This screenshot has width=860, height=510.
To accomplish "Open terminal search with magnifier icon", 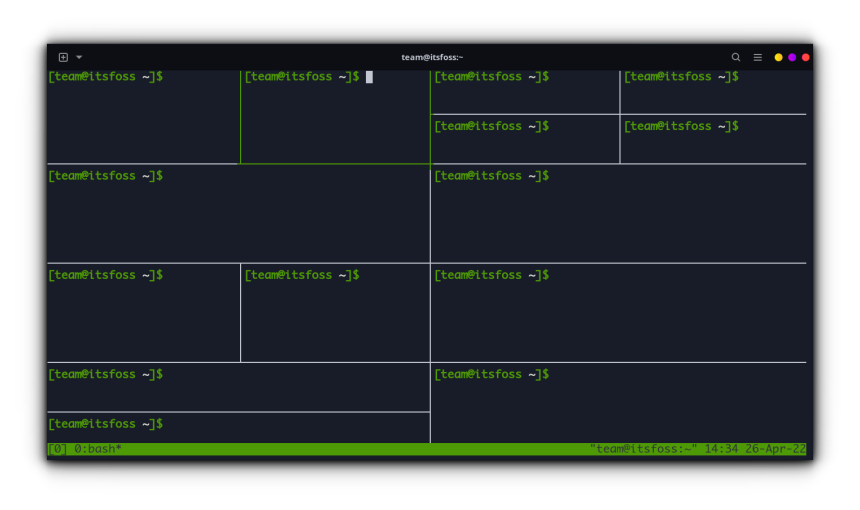I will coord(736,57).
